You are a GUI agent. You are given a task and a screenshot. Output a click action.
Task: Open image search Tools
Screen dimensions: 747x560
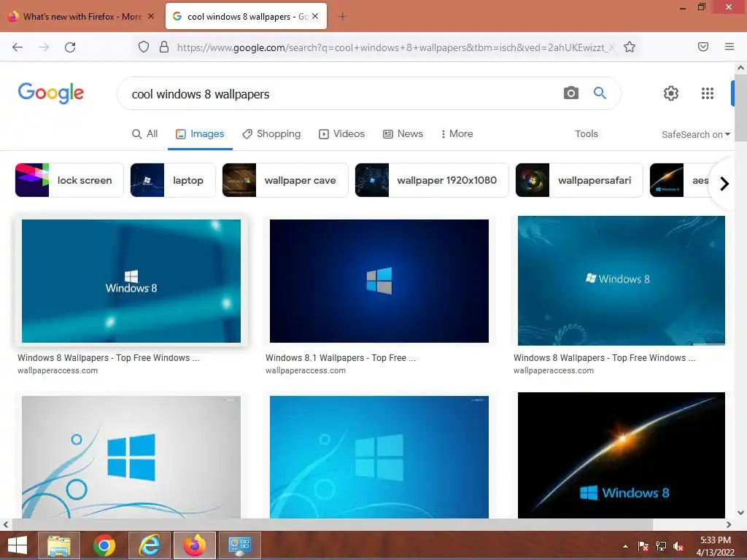tap(587, 134)
